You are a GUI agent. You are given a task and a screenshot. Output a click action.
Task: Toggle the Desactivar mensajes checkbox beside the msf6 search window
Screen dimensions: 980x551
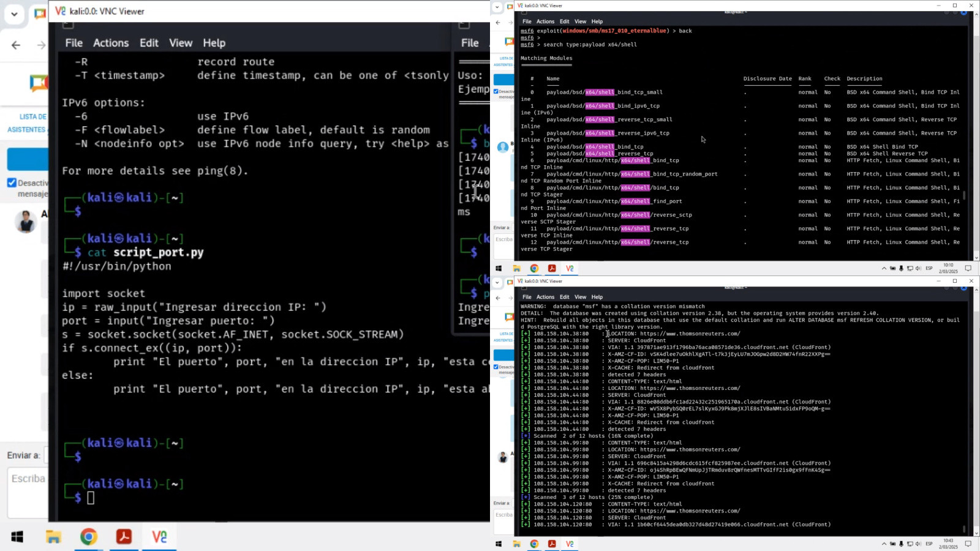(496, 91)
